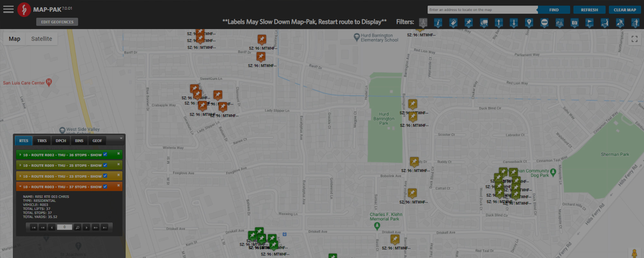Switch to the RTES tab
The image size is (644, 258).
24,141
